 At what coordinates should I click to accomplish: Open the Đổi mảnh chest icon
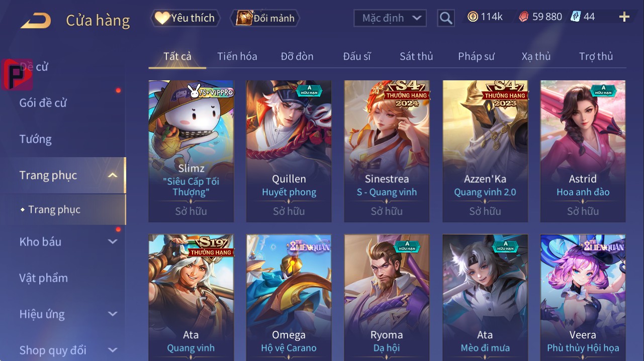point(244,18)
